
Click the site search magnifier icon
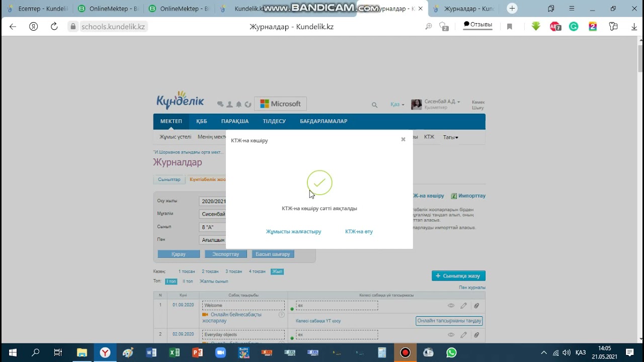374,105
